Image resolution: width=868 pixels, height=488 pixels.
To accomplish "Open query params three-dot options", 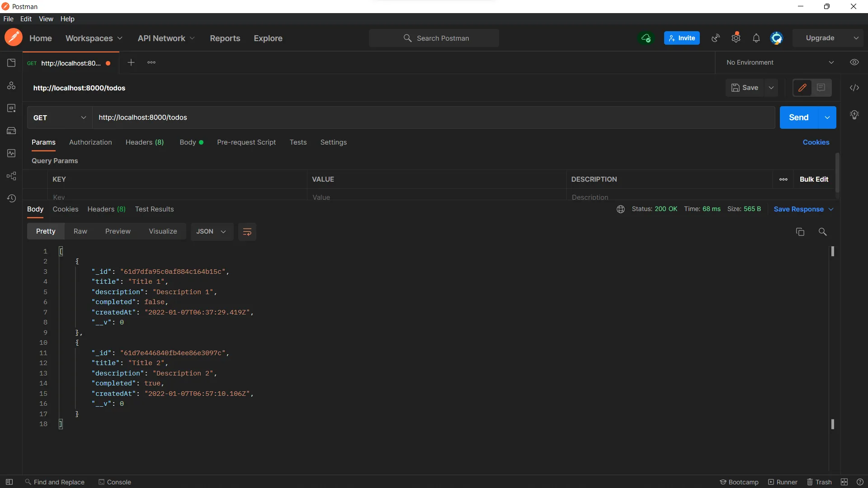I will click(783, 179).
